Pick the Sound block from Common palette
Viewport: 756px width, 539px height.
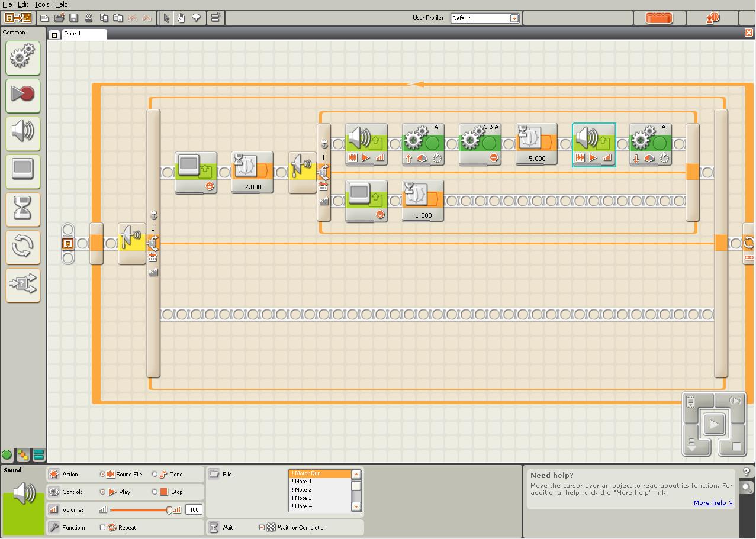click(22, 133)
